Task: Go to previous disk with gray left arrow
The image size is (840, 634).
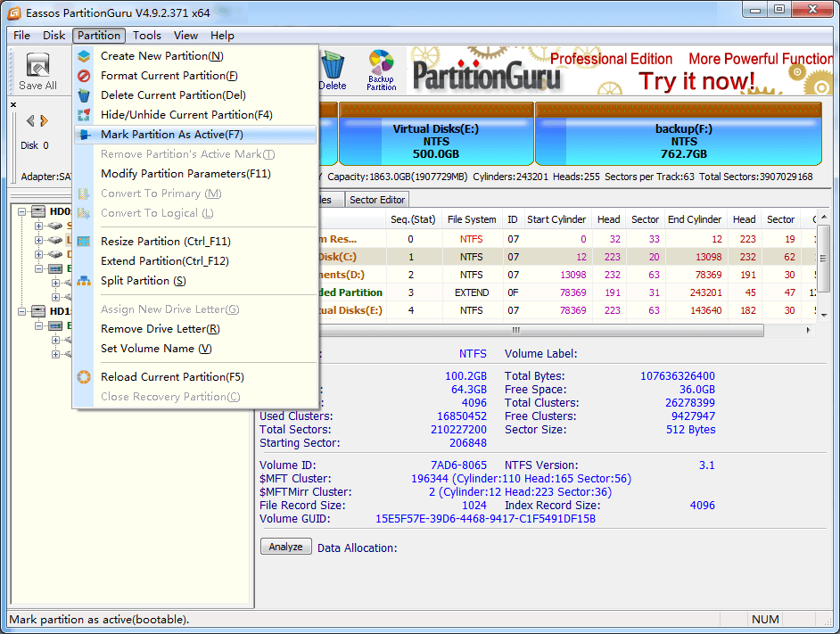Action: 30,120
